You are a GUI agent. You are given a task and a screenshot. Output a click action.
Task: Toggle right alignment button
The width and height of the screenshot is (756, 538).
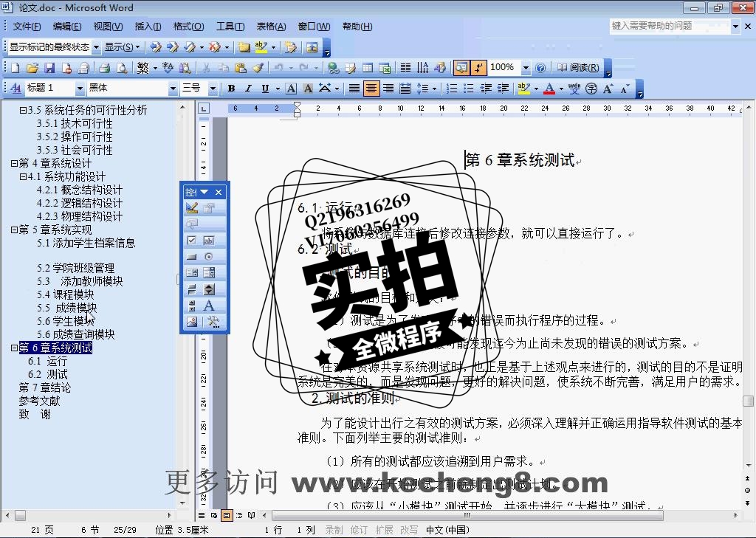(388, 89)
